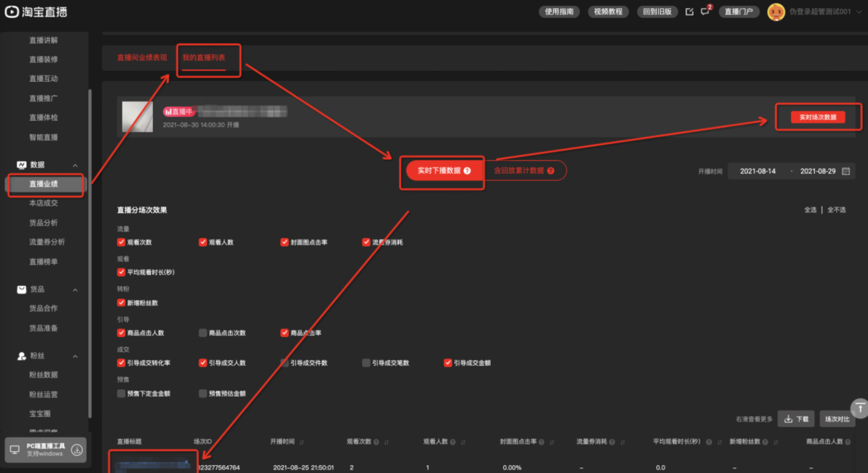Image resolution: width=868 pixels, height=473 pixels.
Task: Switch to 直播间业绩表现 tab
Action: [142, 57]
